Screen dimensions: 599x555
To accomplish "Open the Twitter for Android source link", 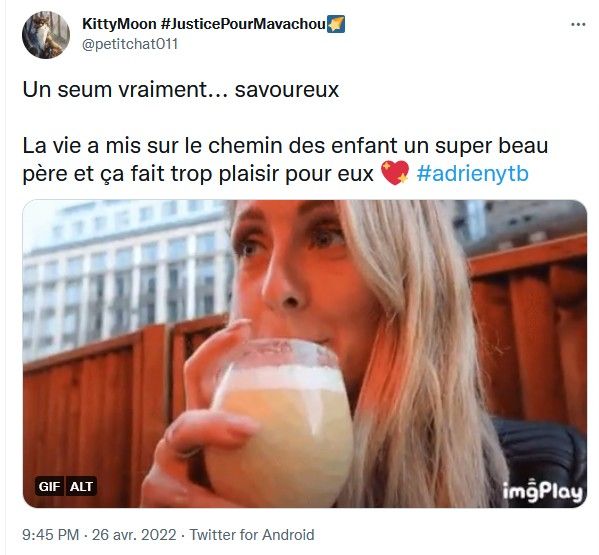I will pyautogui.click(x=252, y=535).
